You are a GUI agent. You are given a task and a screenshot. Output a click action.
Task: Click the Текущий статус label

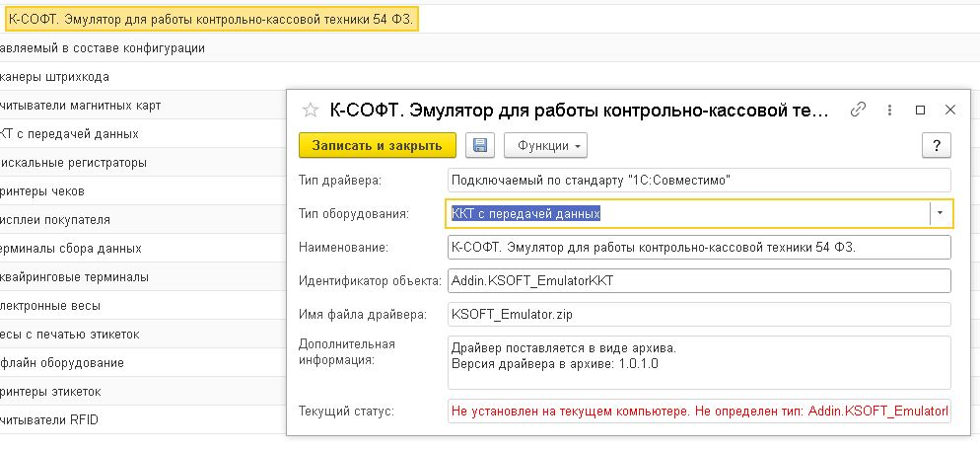point(347,412)
